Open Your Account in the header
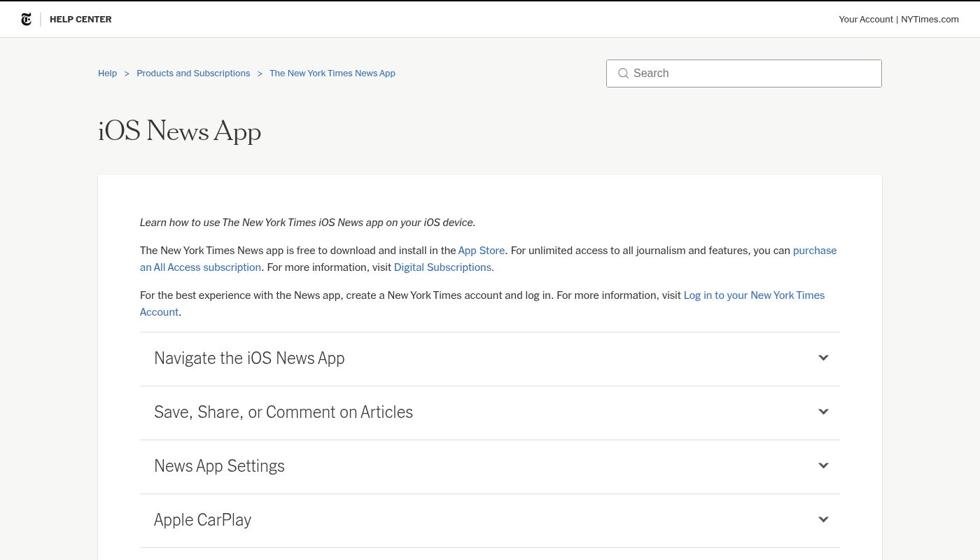 coord(865,20)
